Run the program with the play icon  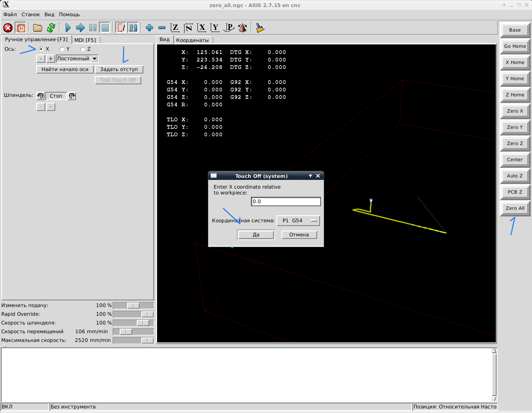click(x=68, y=28)
